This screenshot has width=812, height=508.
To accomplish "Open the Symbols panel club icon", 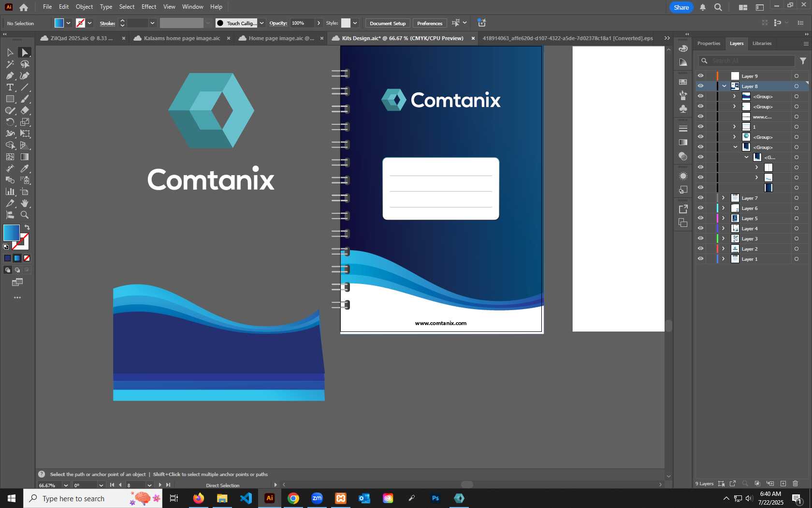I will 683,109.
